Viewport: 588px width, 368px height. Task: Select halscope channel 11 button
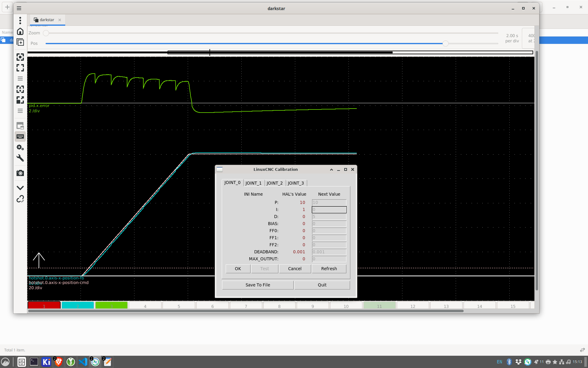pyautogui.click(x=379, y=305)
